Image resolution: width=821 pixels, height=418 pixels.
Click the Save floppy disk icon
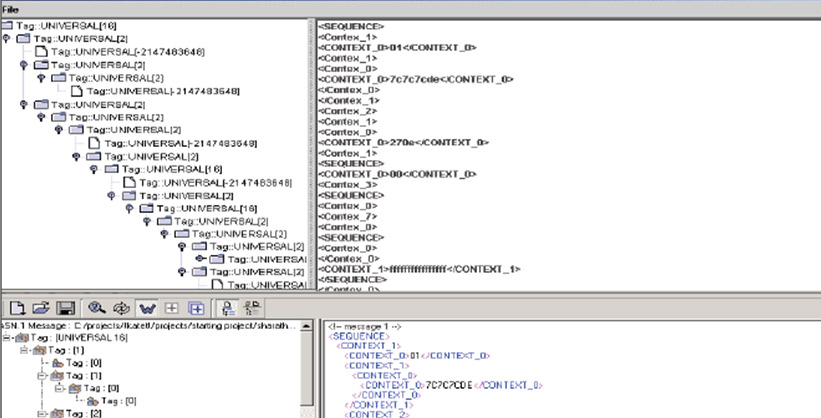65,309
